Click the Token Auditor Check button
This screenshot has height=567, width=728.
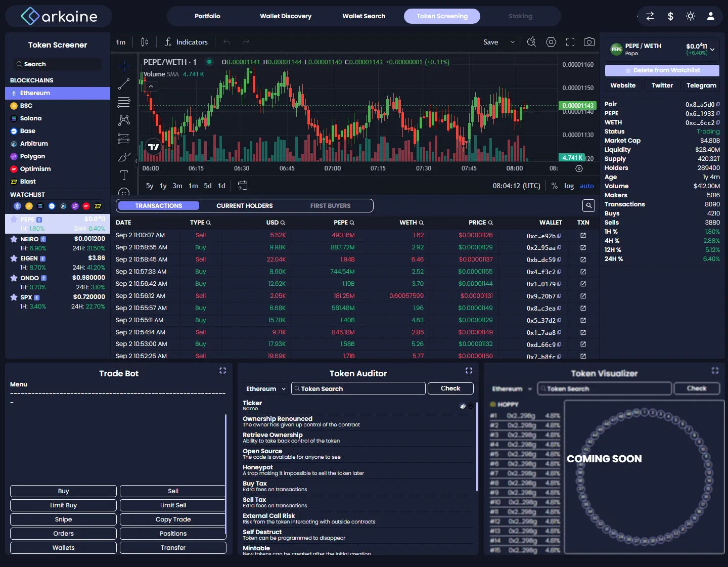(450, 388)
